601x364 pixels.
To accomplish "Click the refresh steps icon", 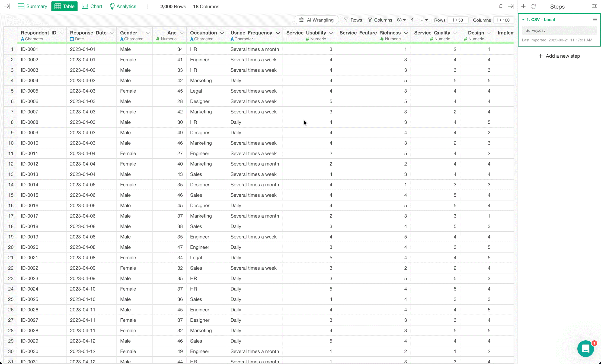I will (533, 6).
